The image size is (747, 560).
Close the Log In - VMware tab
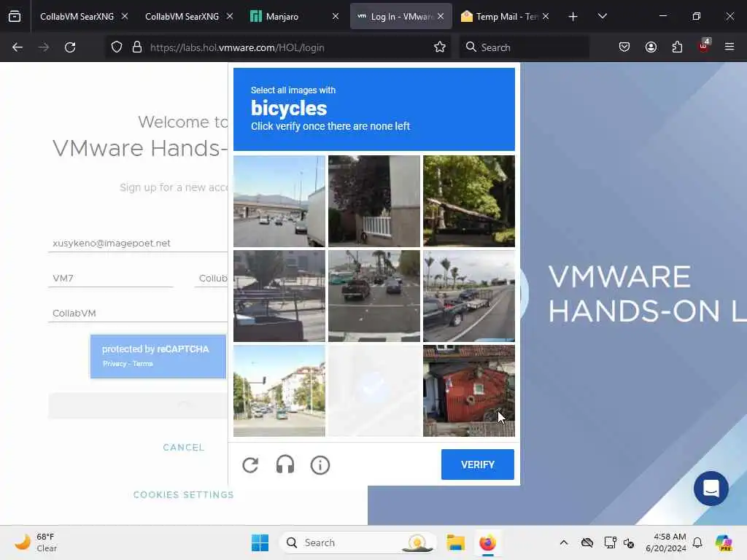441,16
